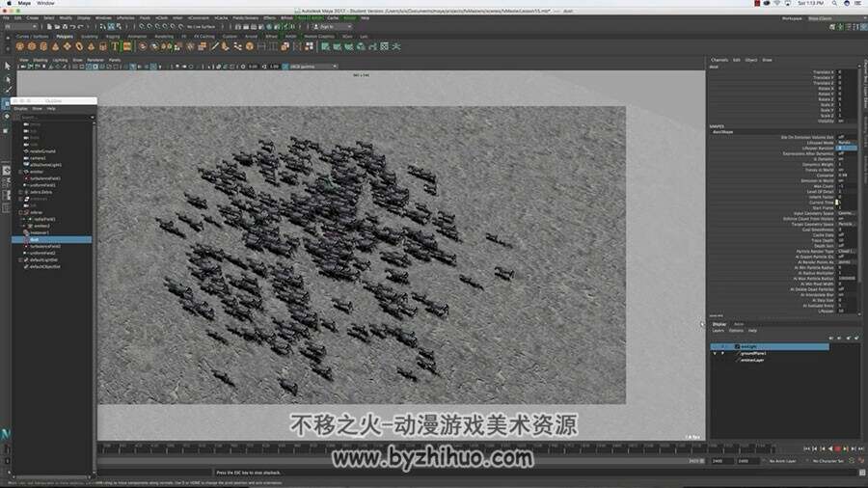Switch to select by hierarchy mode
868x488 pixels.
point(103,26)
